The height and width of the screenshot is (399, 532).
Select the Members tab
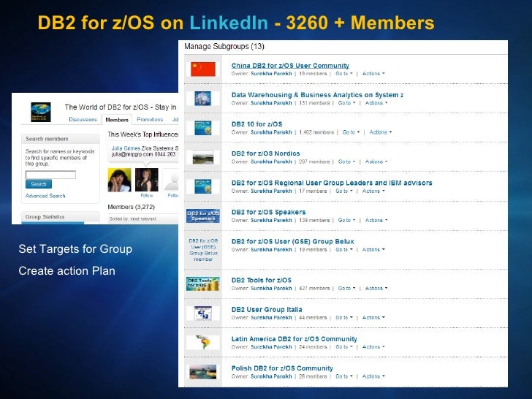tap(117, 120)
